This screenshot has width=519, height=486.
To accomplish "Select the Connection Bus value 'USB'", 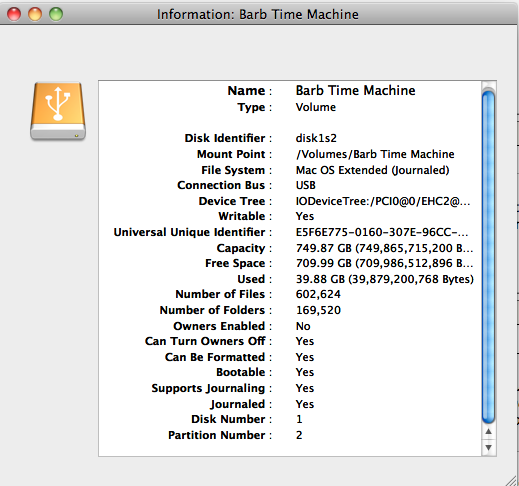I will (x=306, y=185).
